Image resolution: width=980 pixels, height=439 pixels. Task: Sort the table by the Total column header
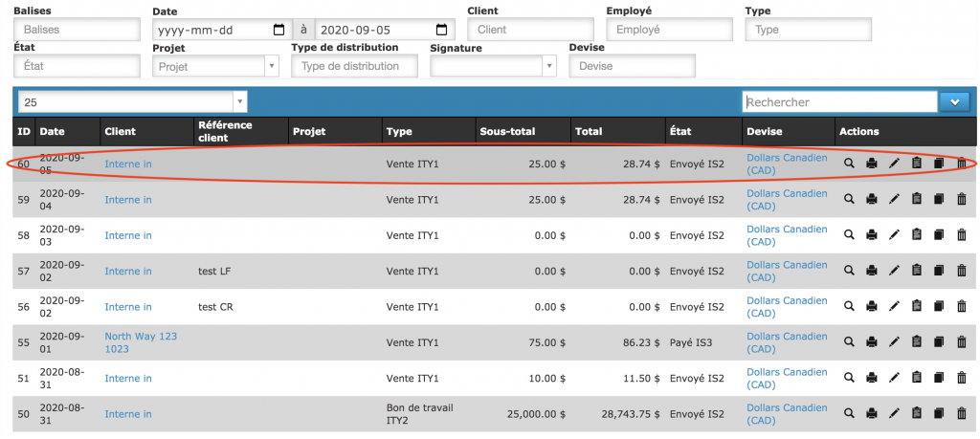[588, 131]
